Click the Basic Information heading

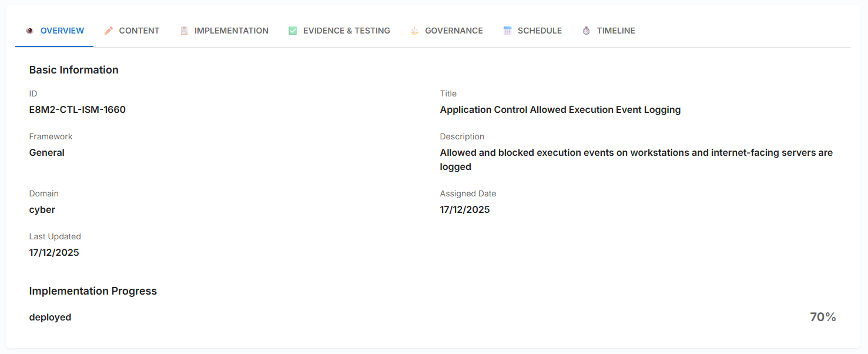[74, 70]
